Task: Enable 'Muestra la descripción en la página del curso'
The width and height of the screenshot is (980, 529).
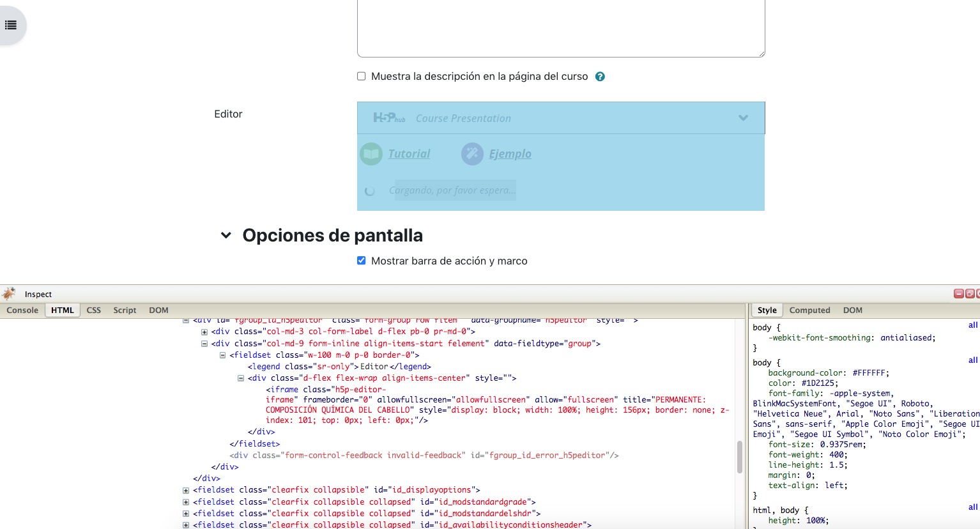Action: point(362,77)
